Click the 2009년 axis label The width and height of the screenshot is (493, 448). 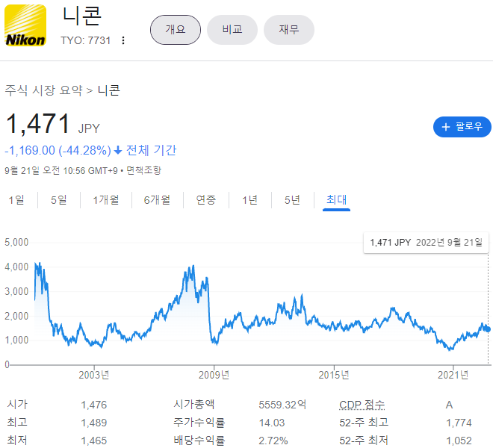click(214, 375)
